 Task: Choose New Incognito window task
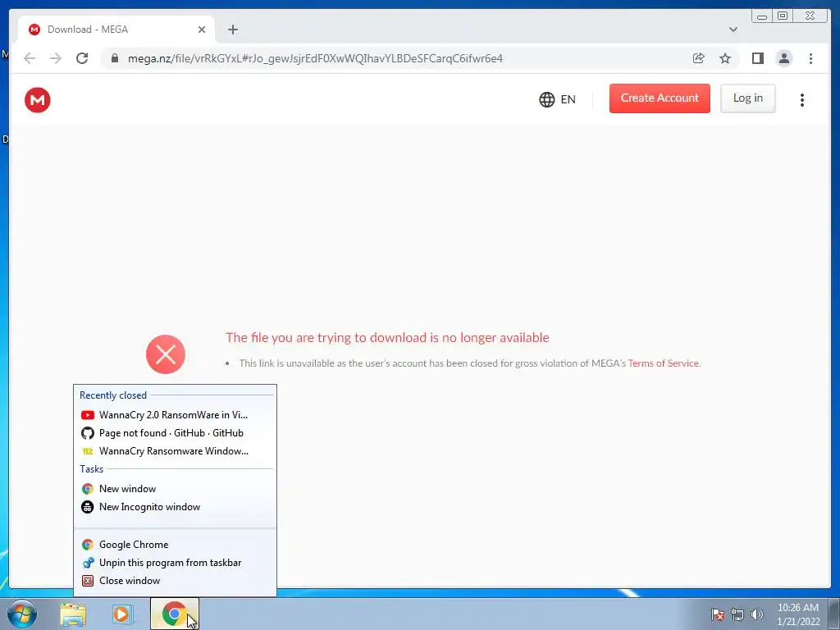[176, 507]
